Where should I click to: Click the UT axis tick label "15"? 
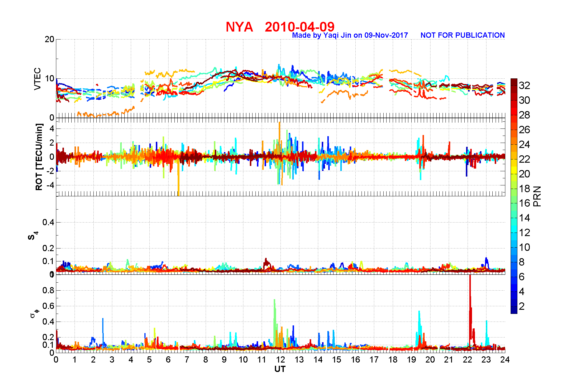point(337,360)
